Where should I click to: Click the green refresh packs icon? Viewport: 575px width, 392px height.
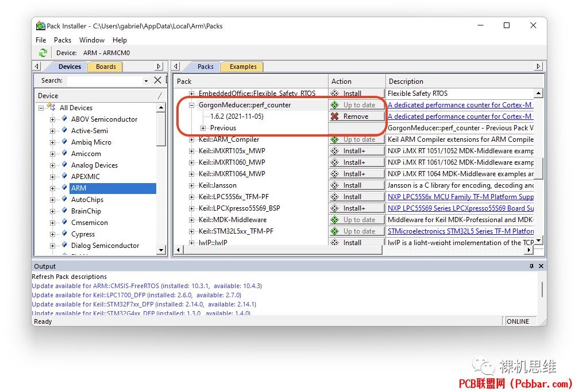43,53
